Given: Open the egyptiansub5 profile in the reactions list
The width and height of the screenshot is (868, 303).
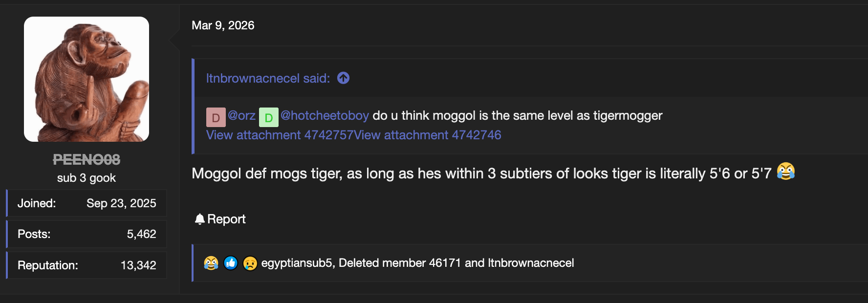Looking at the screenshot, I should [x=297, y=263].
